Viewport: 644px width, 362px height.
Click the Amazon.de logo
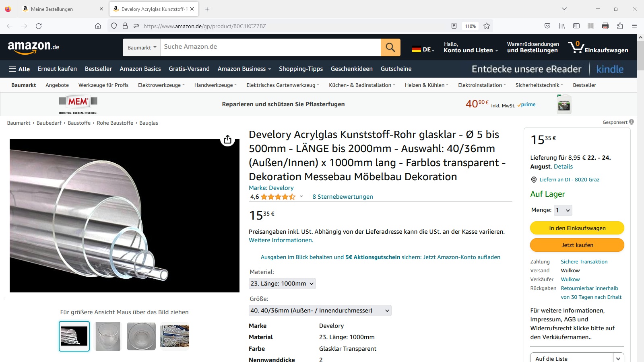(33, 47)
